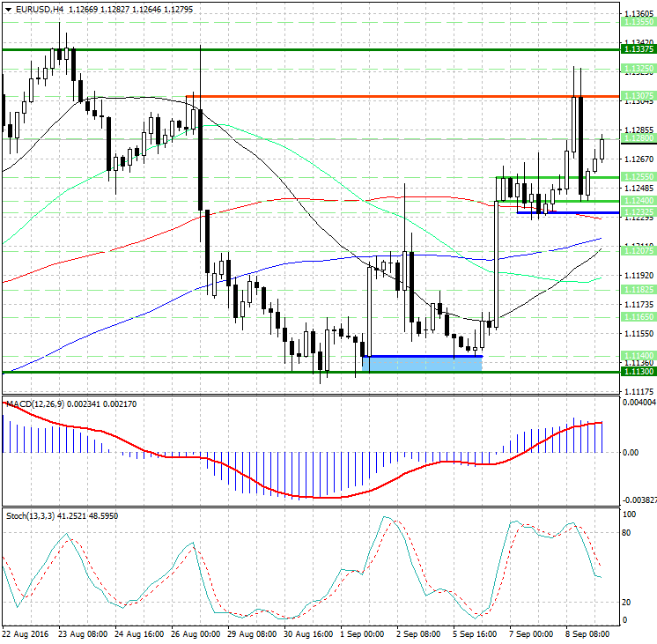Viewport: 657px width, 644px height.
Task: Select the 24 Aug 16:00 time axis label
Action: pyautogui.click(x=139, y=634)
